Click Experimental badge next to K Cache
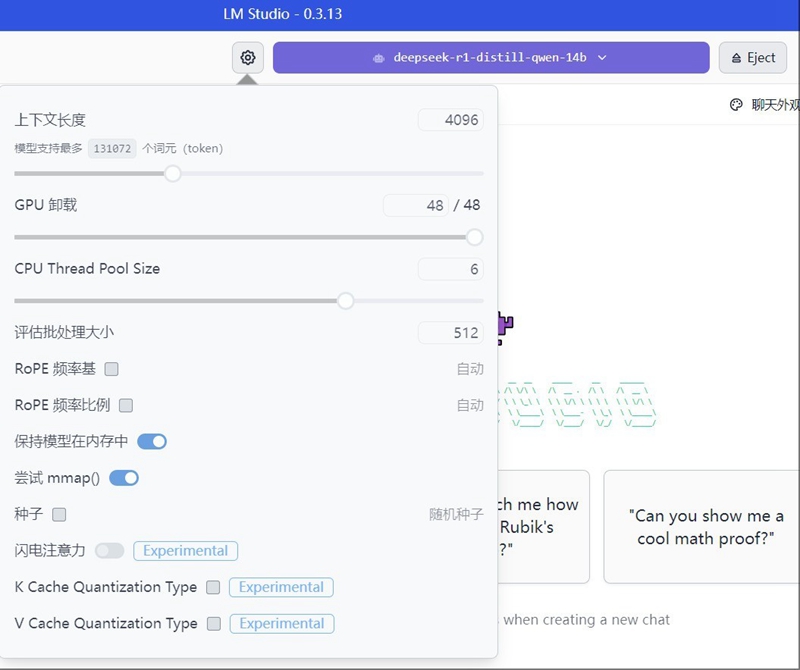800x670 pixels. pos(281,587)
